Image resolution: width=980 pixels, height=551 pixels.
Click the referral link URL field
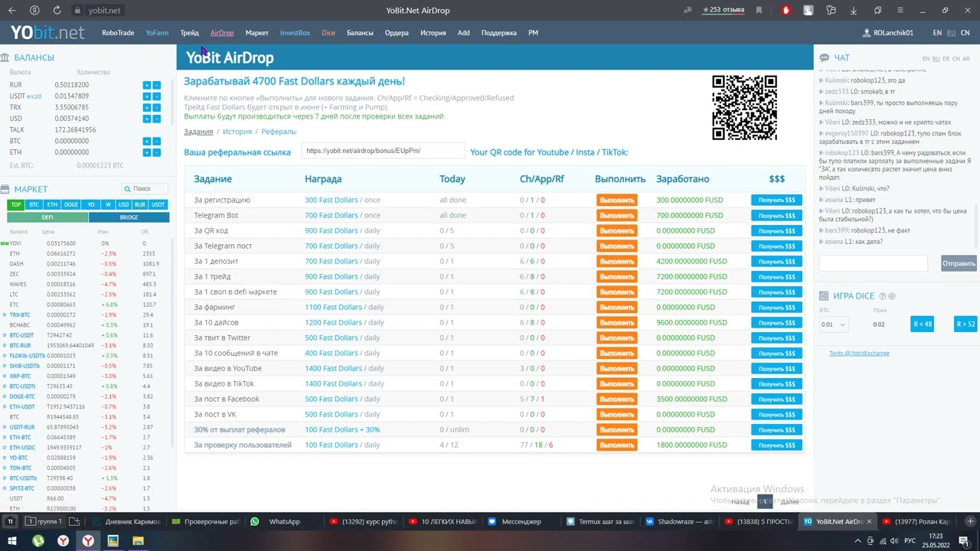click(383, 152)
